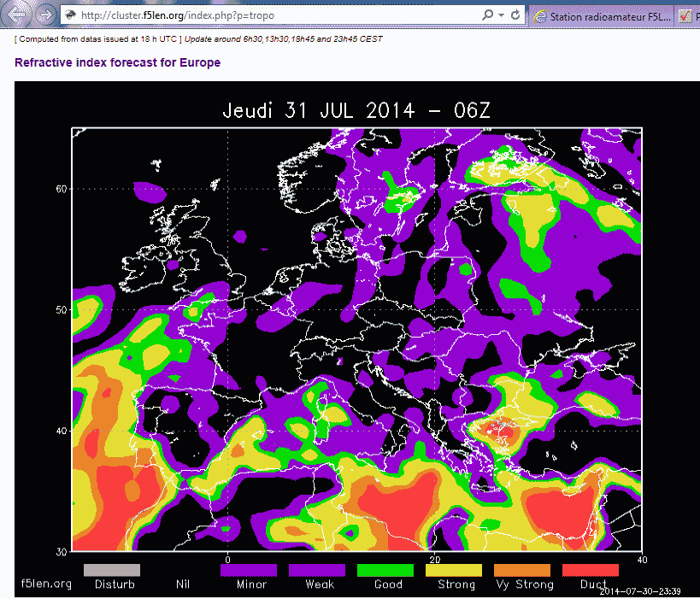Click the Refresh page icon

point(515,15)
